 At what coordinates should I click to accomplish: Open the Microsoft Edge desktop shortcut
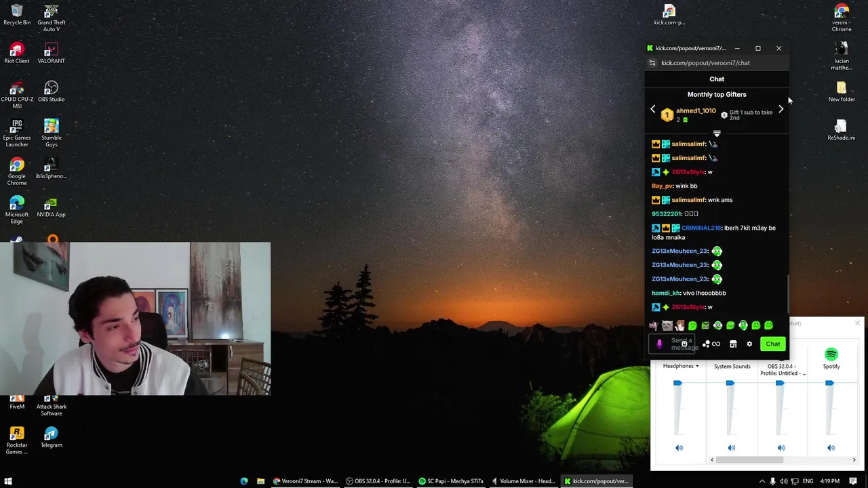point(17,210)
